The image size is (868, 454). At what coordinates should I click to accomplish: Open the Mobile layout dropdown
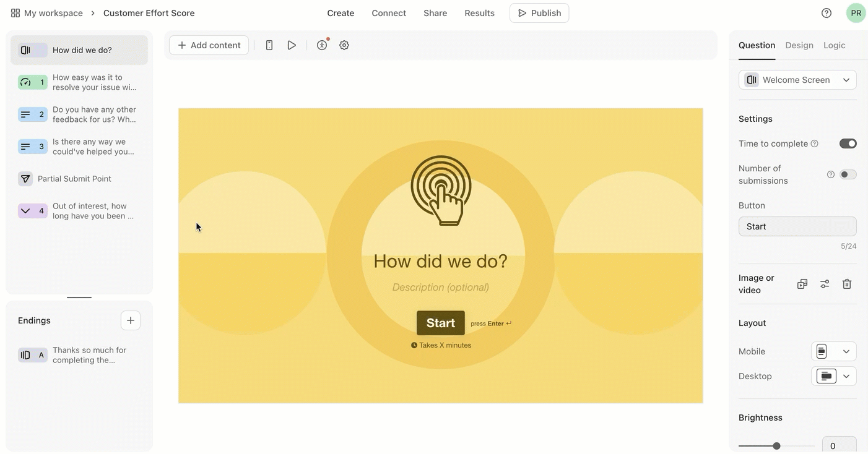[x=834, y=351]
